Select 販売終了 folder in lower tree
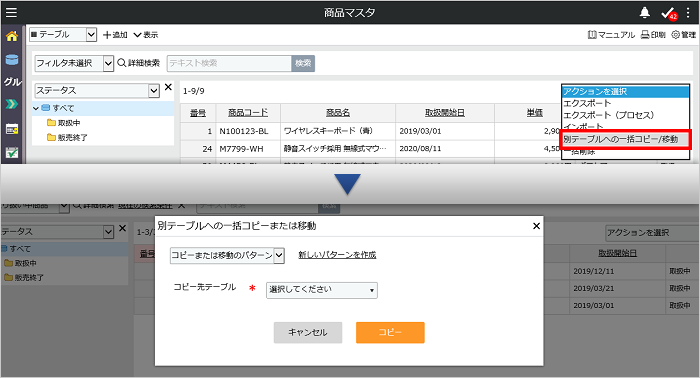This screenshot has height=378, width=700. (24, 278)
